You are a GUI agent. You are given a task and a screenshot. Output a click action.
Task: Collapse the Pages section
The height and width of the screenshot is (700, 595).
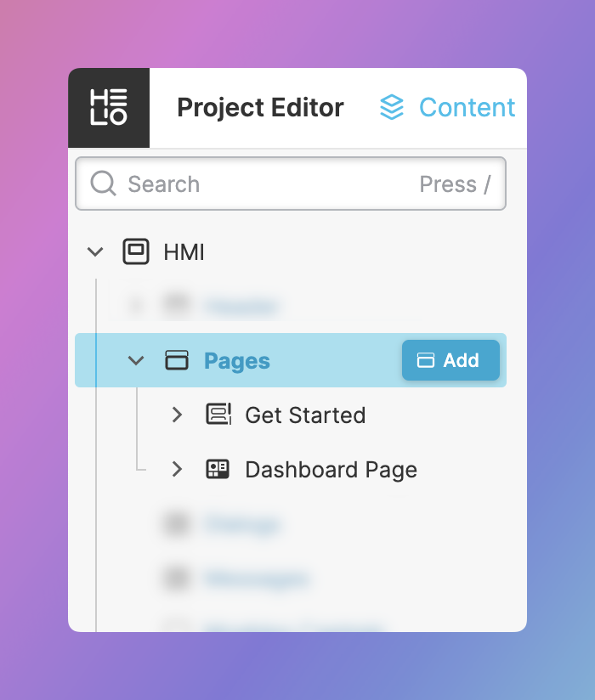(x=136, y=361)
